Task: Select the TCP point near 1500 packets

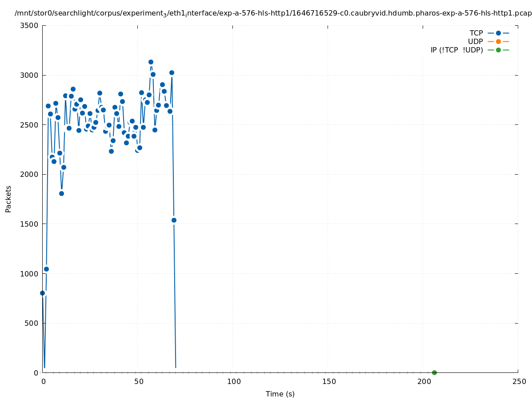Action: (174, 220)
